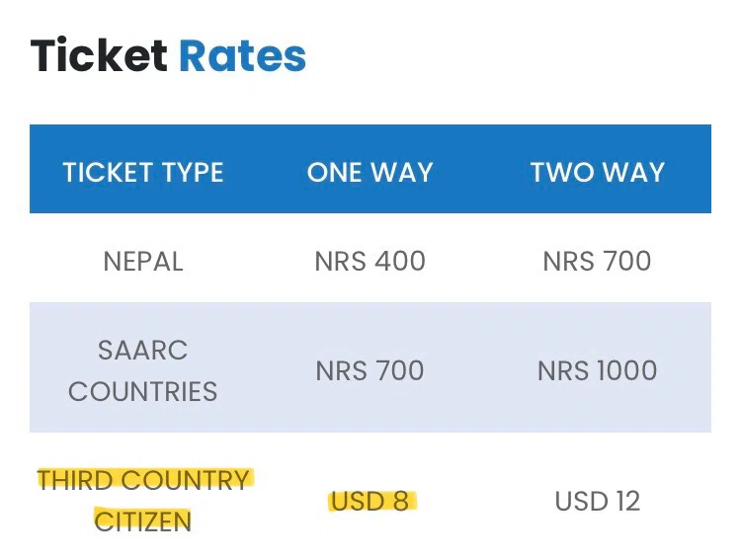The width and height of the screenshot is (741, 560).
Task: Click the word Rates in blue
Action: pos(242,55)
